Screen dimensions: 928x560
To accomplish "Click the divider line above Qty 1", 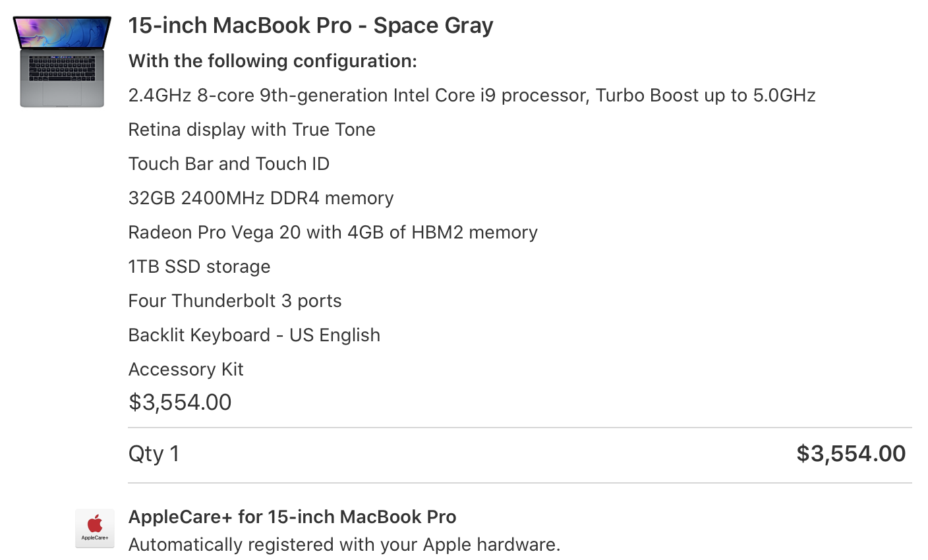I will (519, 428).
